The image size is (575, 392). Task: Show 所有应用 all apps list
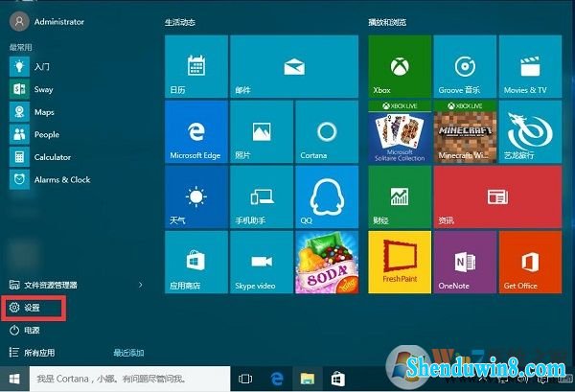click(33, 353)
